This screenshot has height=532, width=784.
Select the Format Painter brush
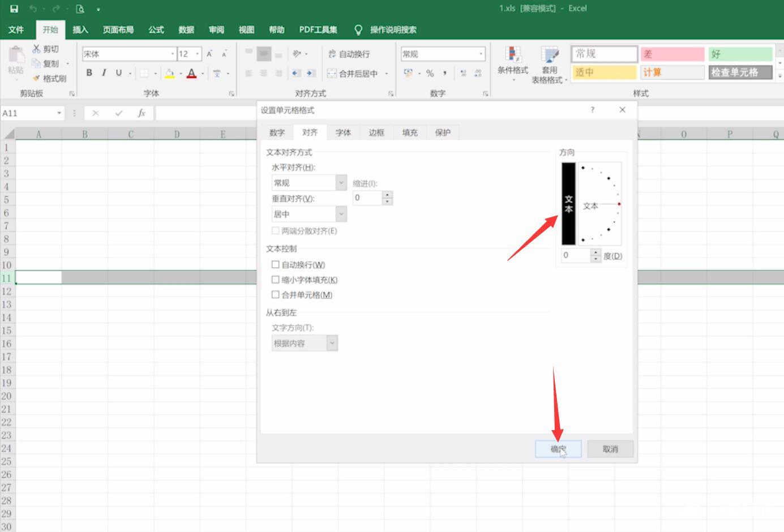tap(36, 78)
